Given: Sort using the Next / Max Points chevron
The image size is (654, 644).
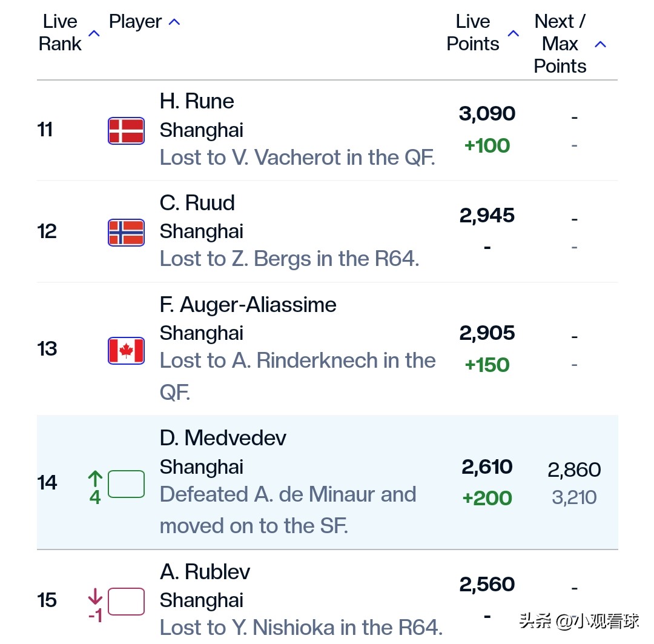Looking at the screenshot, I should click(x=600, y=44).
